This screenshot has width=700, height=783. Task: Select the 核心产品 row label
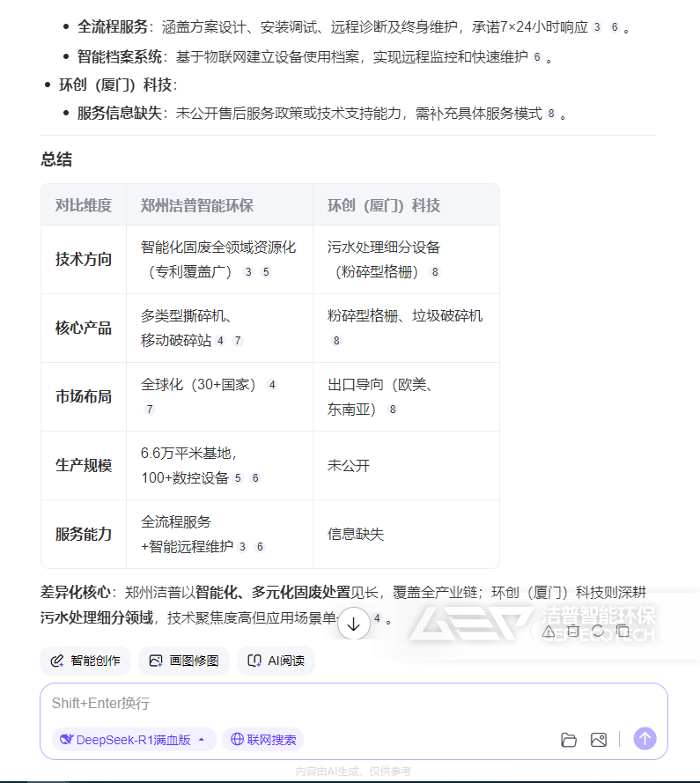tap(84, 328)
